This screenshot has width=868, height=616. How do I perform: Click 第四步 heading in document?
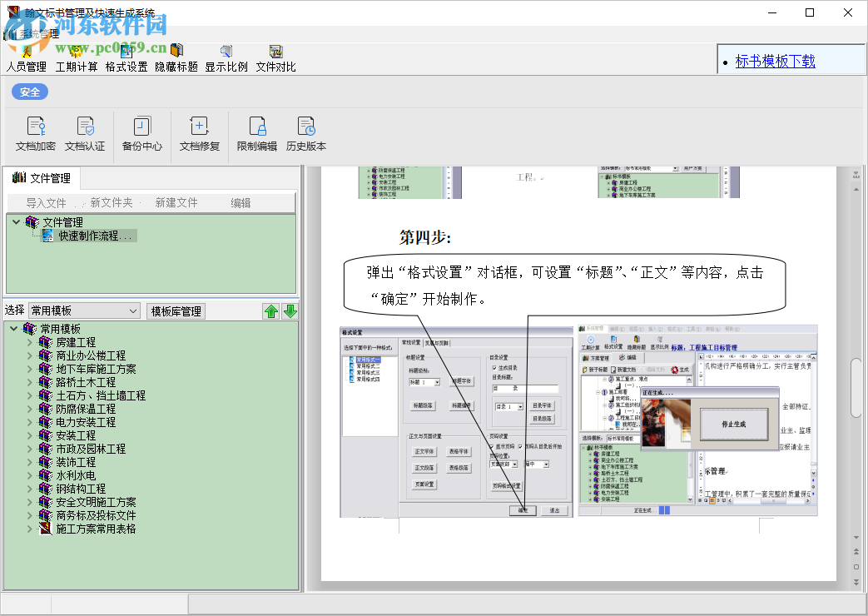[425, 237]
